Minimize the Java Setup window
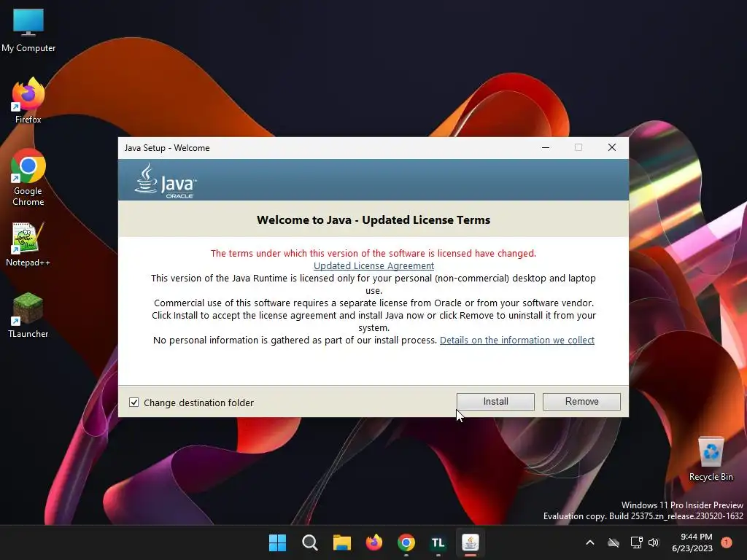747x560 pixels. pos(546,147)
